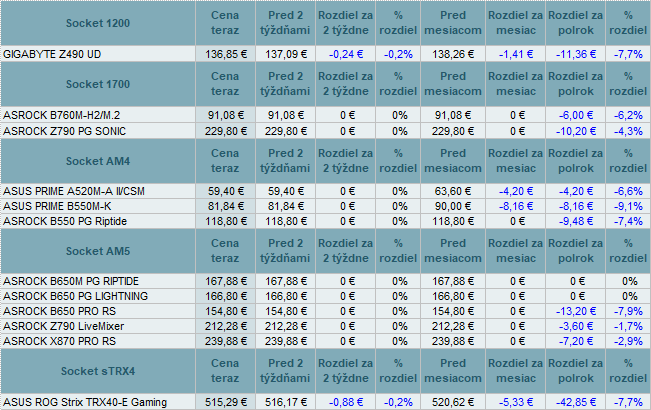Click Pred mesiacom header in Socket 1700 row
This screenshot has height=410, width=651.
click(453, 84)
